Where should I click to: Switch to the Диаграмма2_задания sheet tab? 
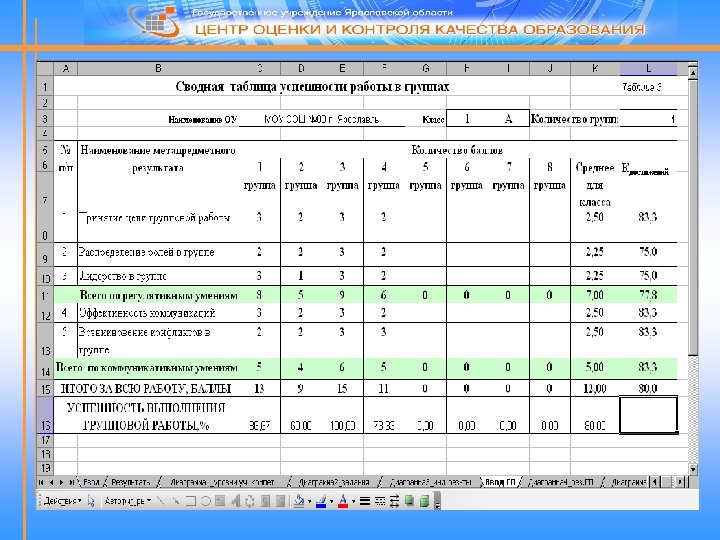334,482
